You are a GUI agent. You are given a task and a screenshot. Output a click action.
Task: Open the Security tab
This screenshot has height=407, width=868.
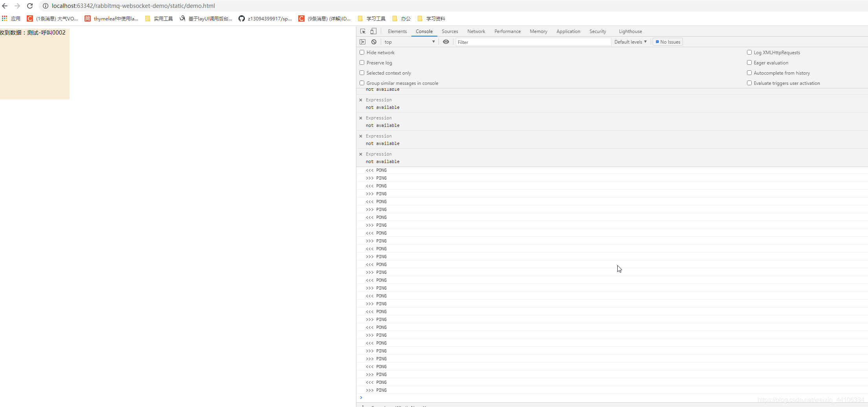[598, 31]
